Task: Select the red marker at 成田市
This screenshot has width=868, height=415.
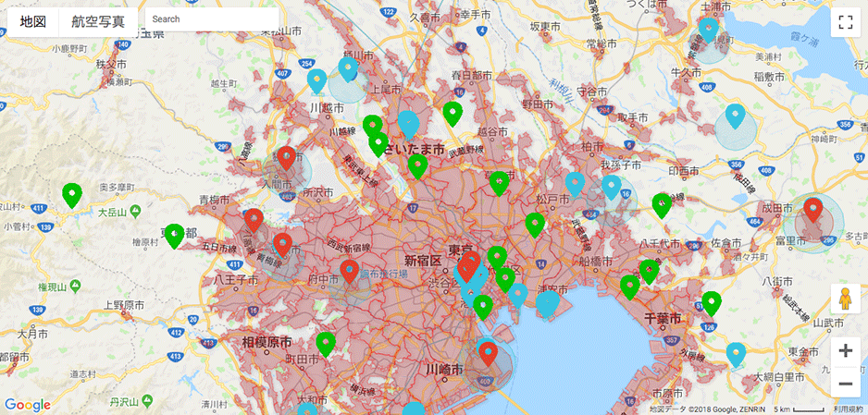Action: [813, 212]
